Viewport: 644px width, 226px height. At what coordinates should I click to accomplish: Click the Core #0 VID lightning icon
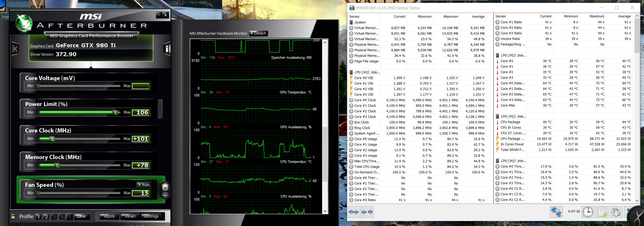point(351,78)
